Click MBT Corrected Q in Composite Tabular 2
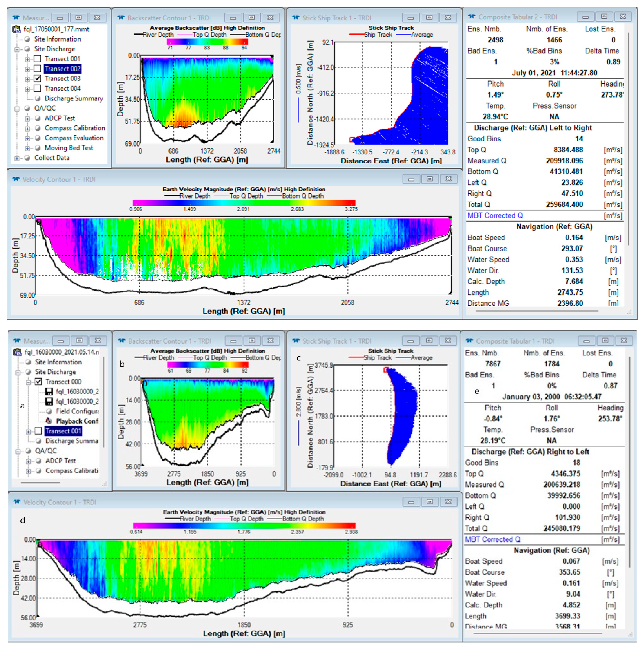Screen dimensions: 644x649 [x=495, y=216]
